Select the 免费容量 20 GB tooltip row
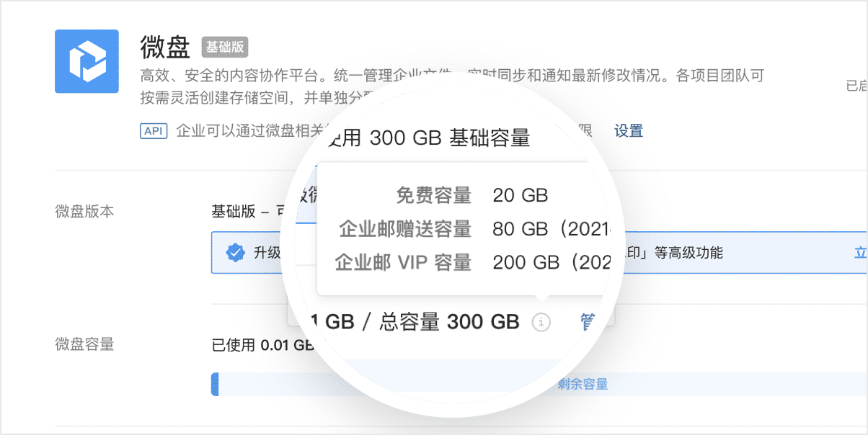 coord(469,195)
